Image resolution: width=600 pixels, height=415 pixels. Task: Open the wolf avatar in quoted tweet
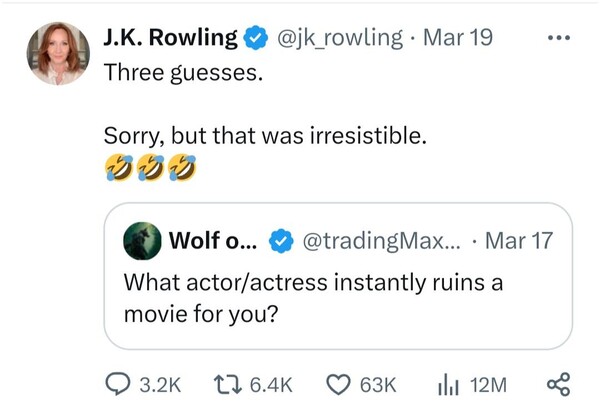pos(142,241)
